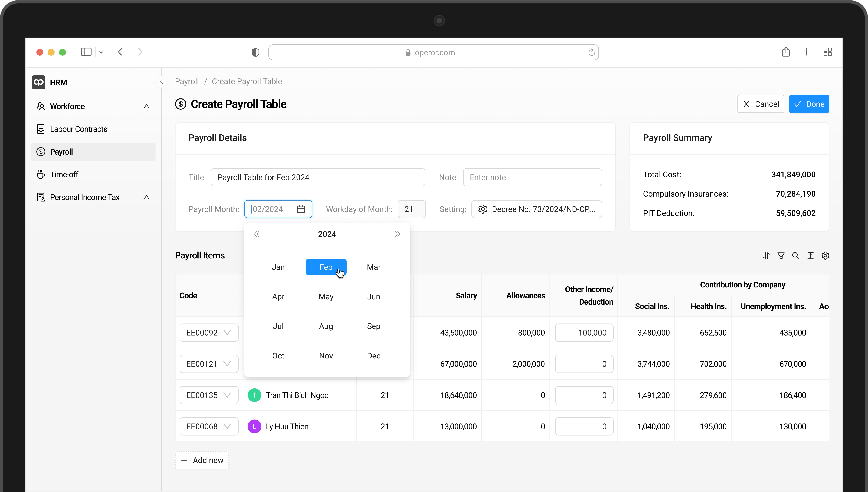This screenshot has width=868, height=492.
Task: Click the calendar icon in Payroll Month field
Action: 301,209
